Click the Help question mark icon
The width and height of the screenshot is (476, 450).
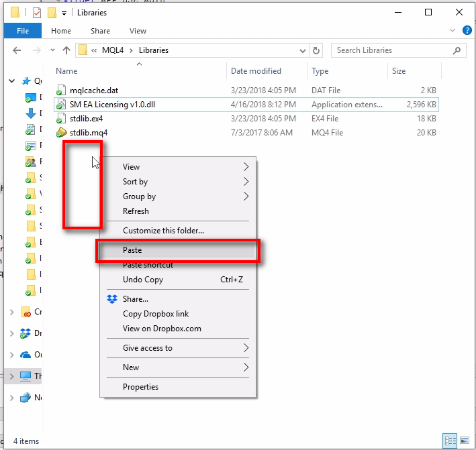(467, 31)
